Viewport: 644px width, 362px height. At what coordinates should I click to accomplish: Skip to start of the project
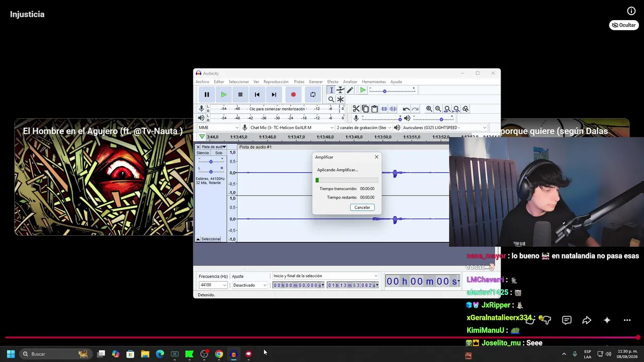(257, 95)
